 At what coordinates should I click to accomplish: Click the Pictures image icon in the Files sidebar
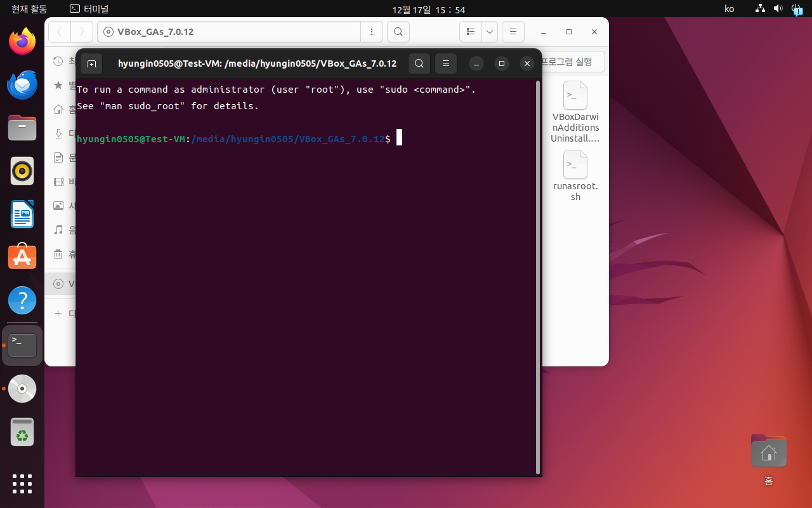click(58, 206)
